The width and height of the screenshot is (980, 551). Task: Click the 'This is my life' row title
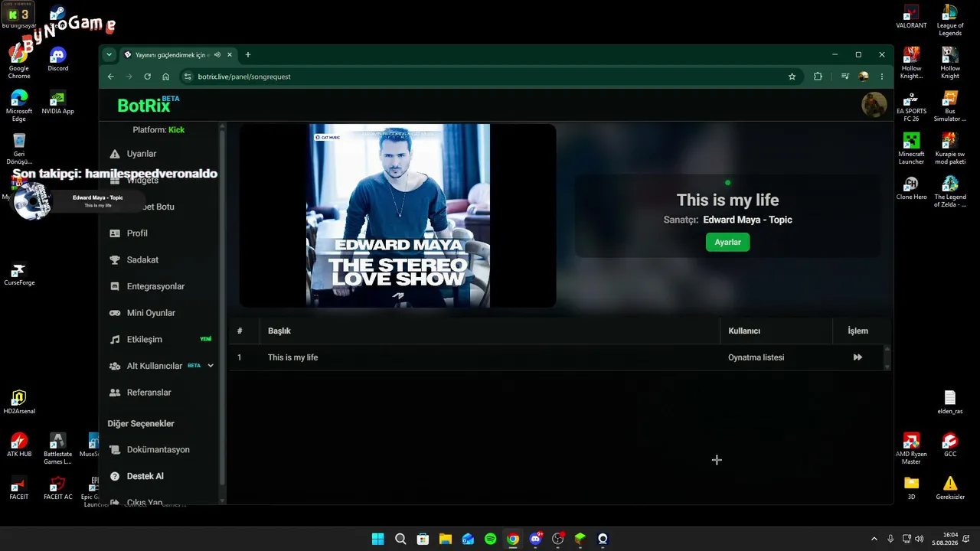pyautogui.click(x=292, y=357)
